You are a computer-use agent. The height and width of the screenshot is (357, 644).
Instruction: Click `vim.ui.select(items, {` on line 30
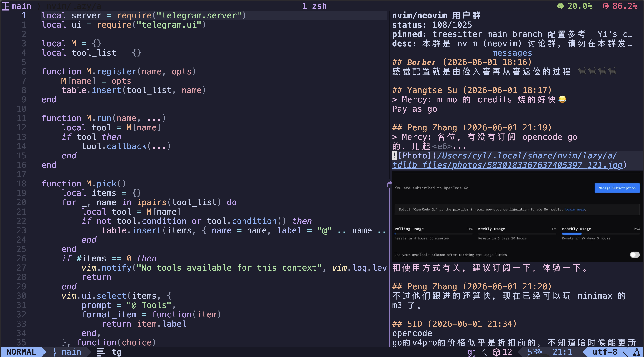tap(117, 296)
